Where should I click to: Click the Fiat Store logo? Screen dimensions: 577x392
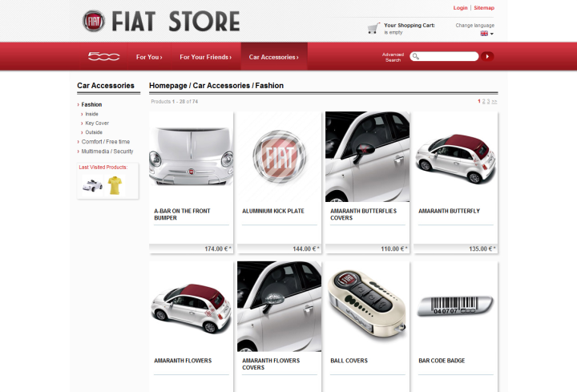tap(160, 22)
